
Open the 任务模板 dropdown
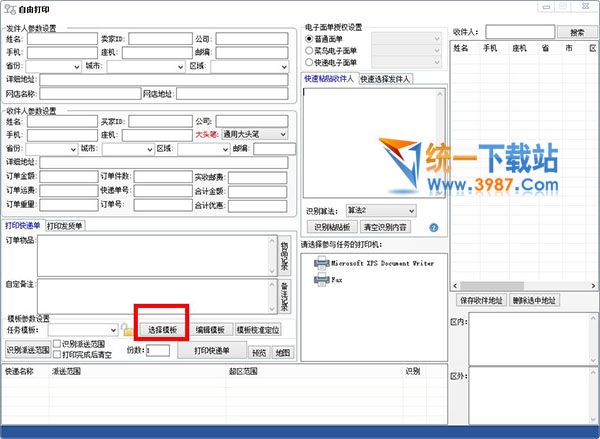83,330
